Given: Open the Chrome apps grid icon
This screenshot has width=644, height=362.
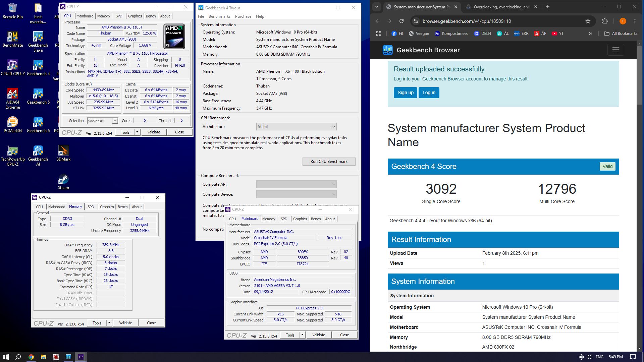Looking at the screenshot, I should (379, 34).
